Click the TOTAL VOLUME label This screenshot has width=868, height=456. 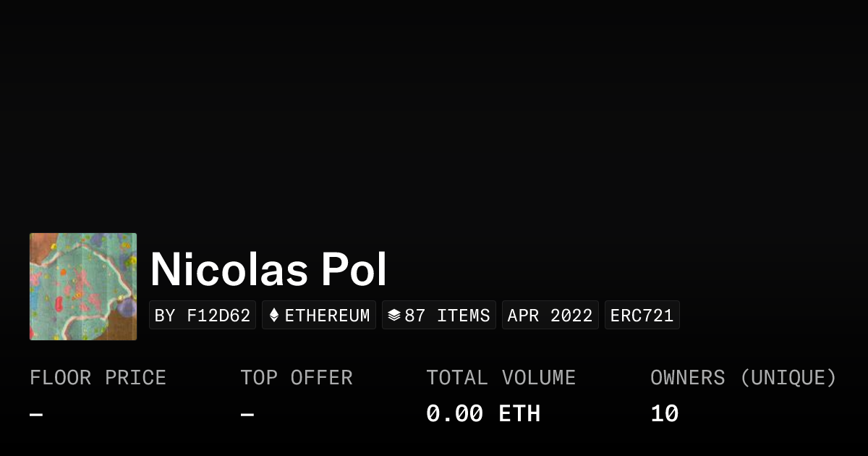pos(501,378)
